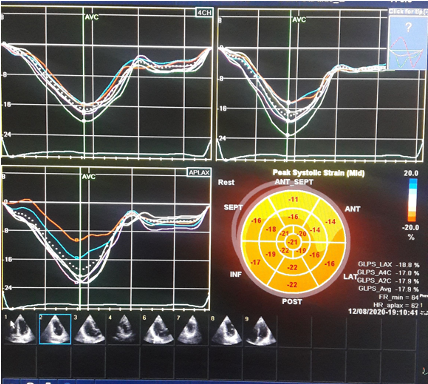Click the INF label beside bull's-eye
This screenshot has width=428, height=384.
pyautogui.click(x=236, y=275)
